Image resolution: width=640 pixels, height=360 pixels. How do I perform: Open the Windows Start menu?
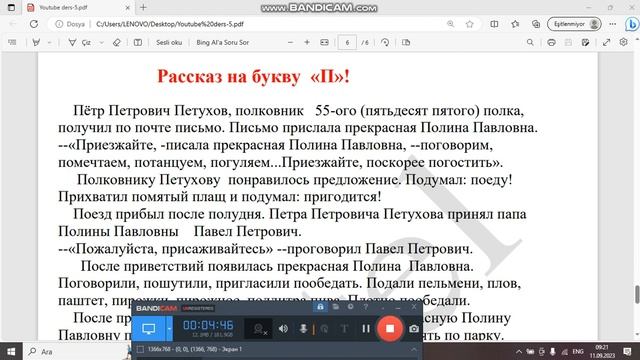[x=11, y=351]
